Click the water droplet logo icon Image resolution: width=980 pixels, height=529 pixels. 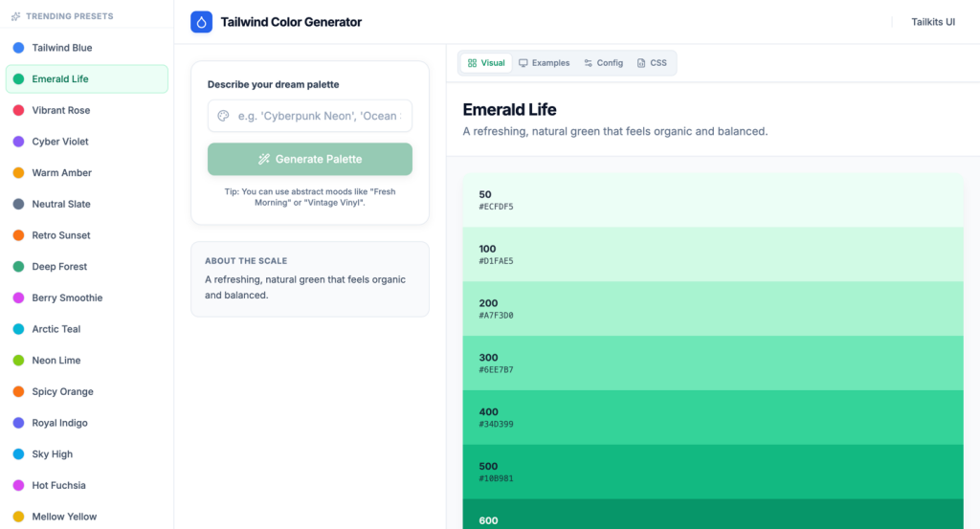(x=201, y=22)
